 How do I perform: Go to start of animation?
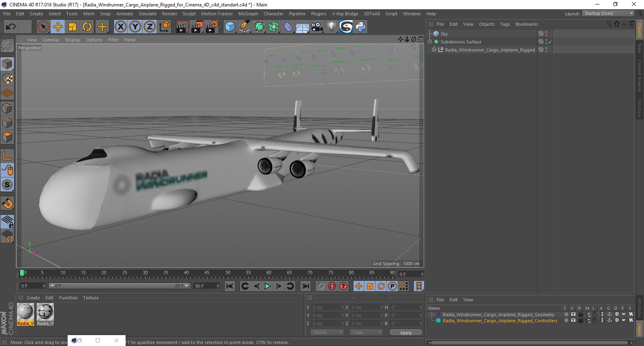(230, 286)
